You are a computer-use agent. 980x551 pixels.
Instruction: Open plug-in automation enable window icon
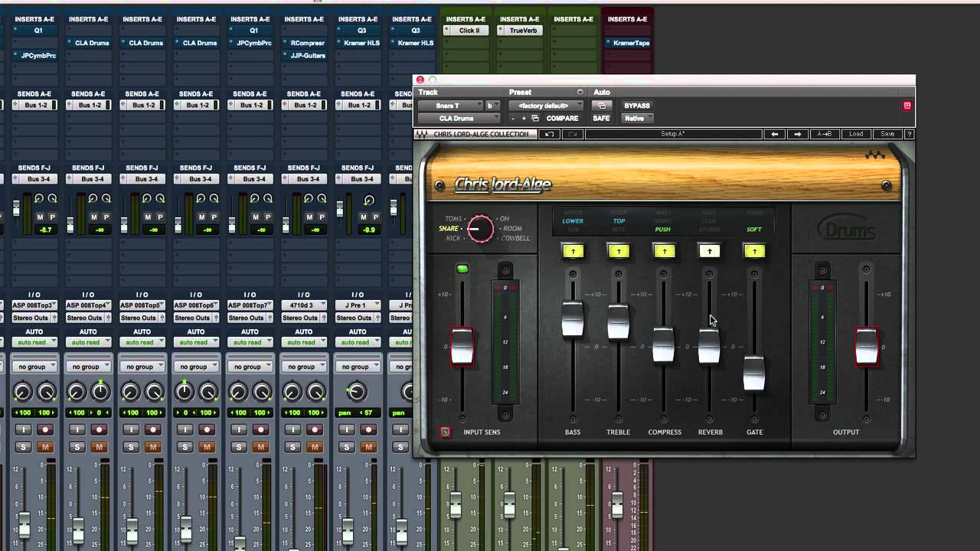tap(601, 106)
